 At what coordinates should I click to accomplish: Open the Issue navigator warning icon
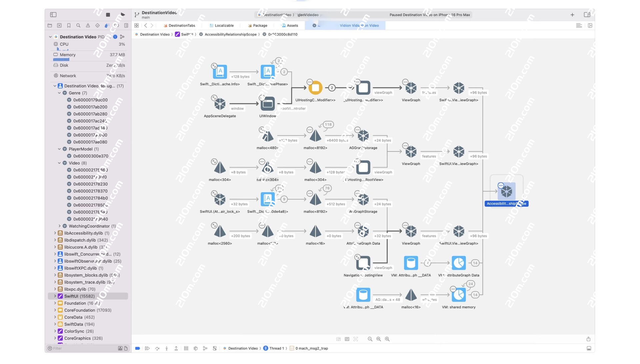pos(88,26)
